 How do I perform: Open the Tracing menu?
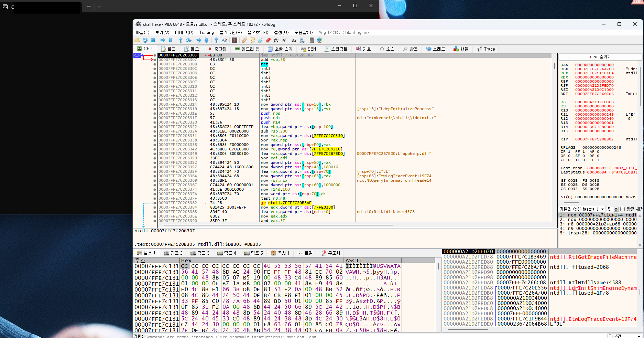click(206, 32)
